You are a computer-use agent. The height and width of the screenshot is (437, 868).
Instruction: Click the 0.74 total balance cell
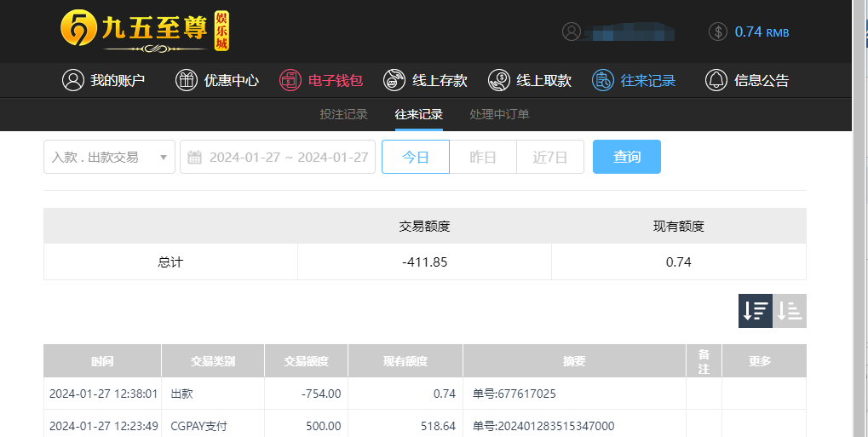[679, 262]
